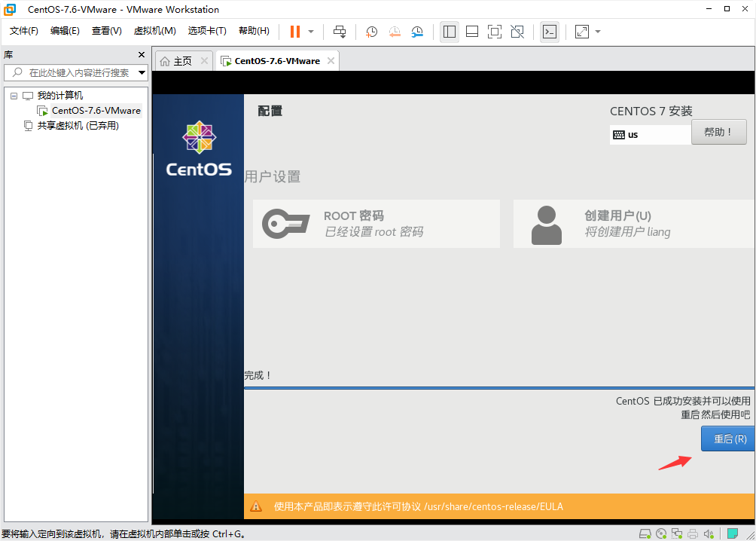Screen dimensions: 756x541
Task: Toggle the library sidebar view icon
Action: [x=450, y=32]
